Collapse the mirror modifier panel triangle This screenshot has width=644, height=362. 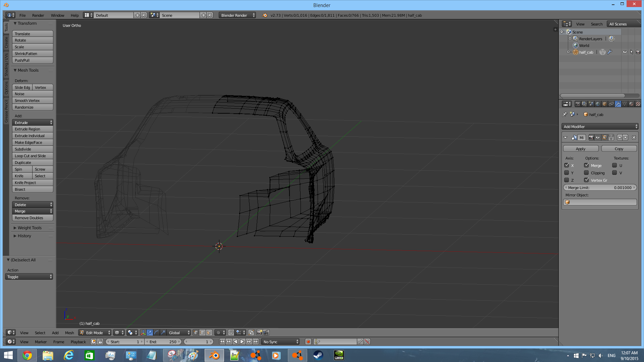tap(566, 137)
